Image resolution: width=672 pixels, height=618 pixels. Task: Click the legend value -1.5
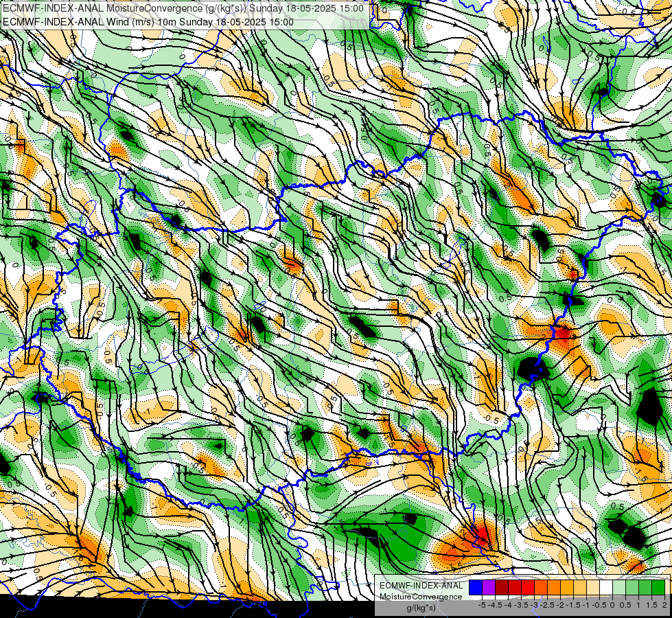[x=573, y=605]
